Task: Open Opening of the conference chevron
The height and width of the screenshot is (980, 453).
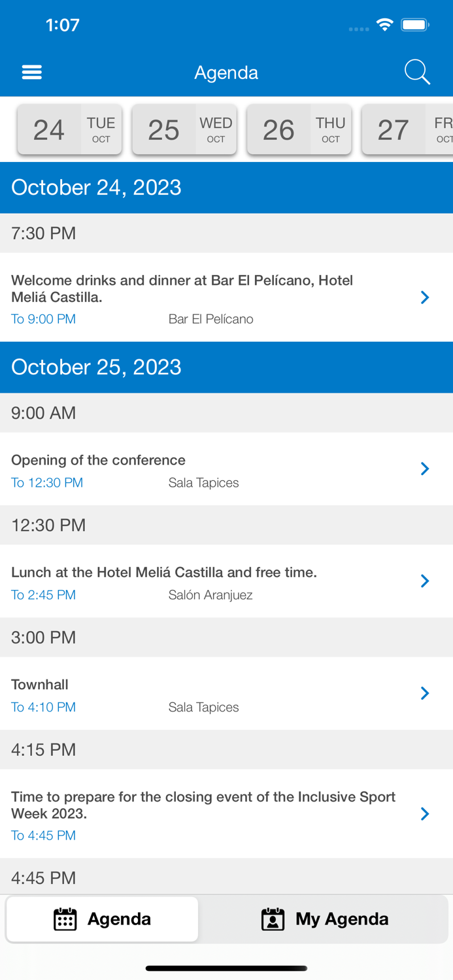Action: (425, 468)
